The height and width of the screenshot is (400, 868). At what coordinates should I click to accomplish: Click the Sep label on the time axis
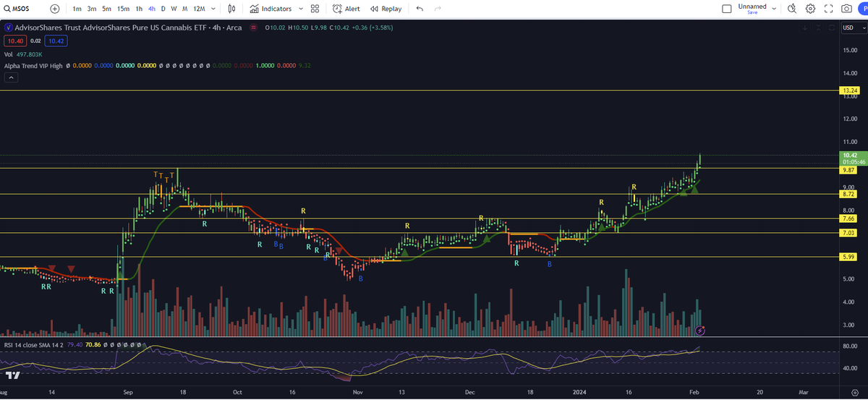pos(129,391)
